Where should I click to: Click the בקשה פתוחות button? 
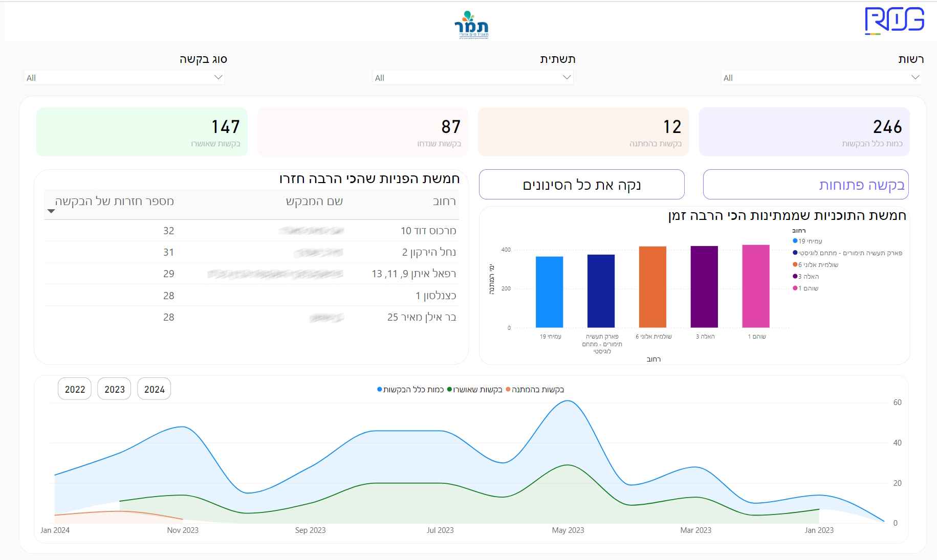[806, 185]
